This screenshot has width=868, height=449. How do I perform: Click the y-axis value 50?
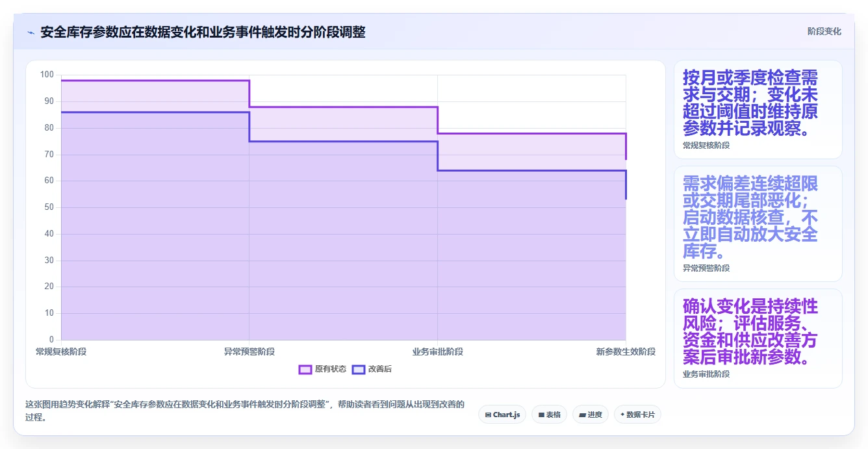pos(49,207)
